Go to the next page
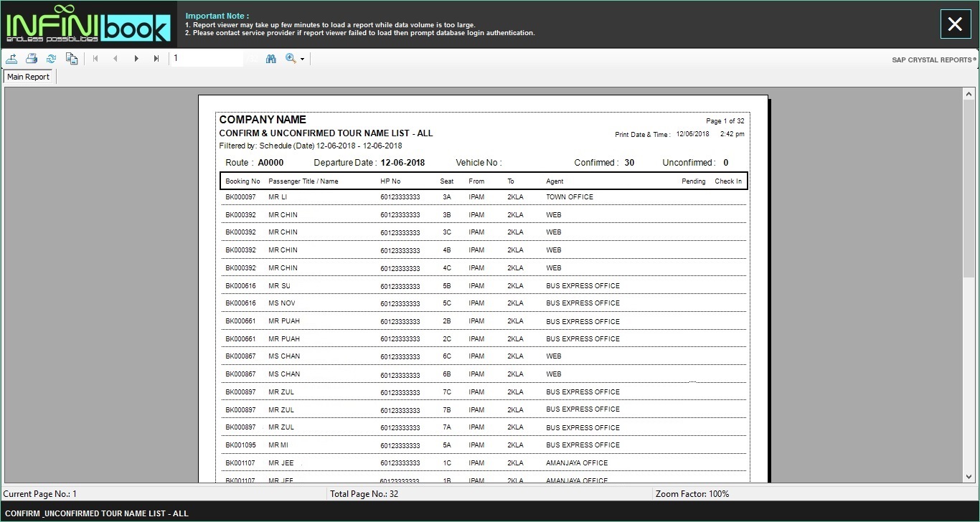980x522 pixels. (x=136, y=59)
